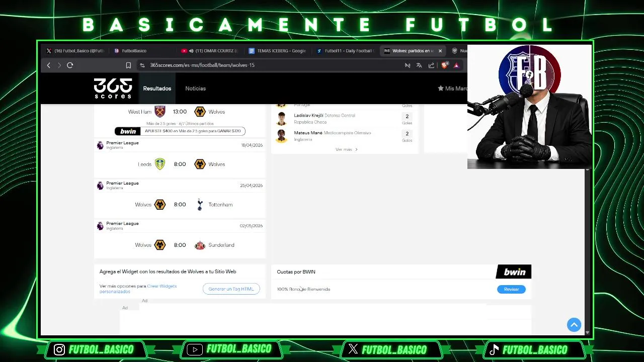Click the bwin logo in Cuotas panel
Screen dimensions: 644x362
(x=514, y=272)
